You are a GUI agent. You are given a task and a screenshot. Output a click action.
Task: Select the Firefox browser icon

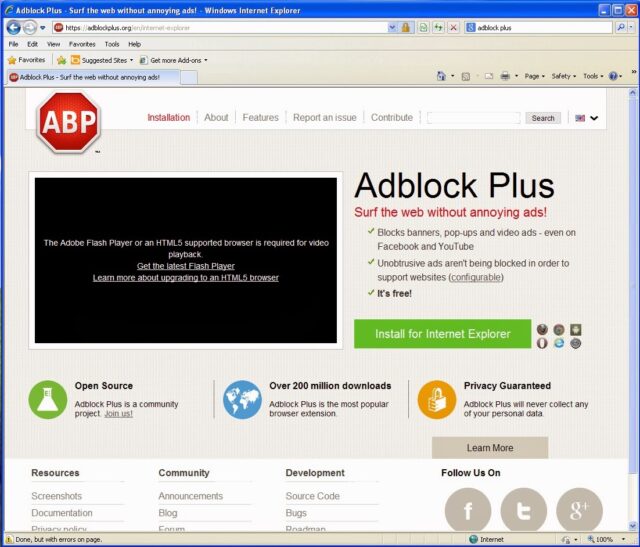542,329
